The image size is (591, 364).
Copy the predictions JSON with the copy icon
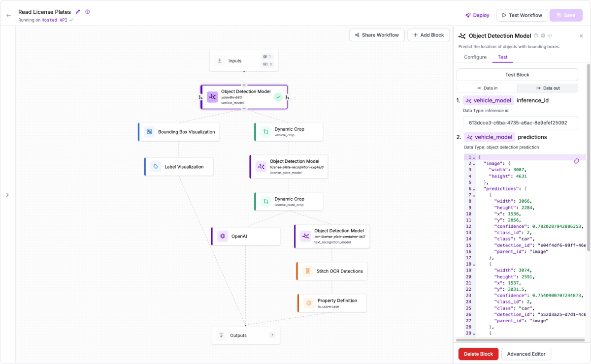point(577,161)
